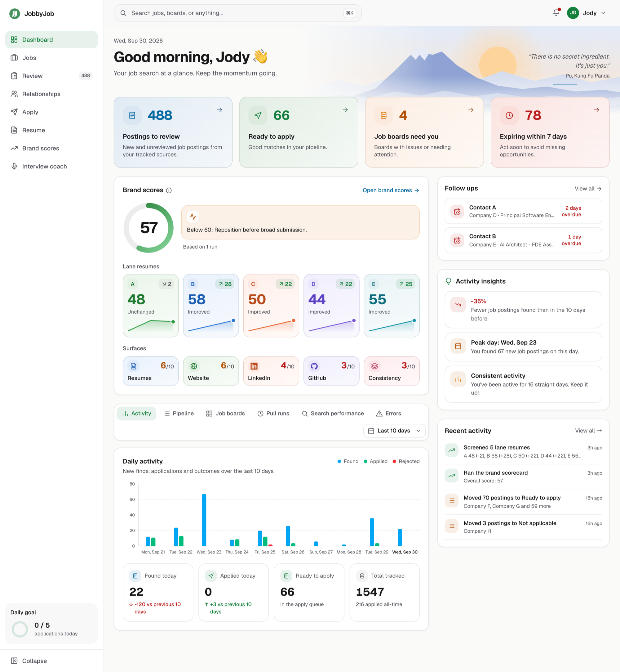Click the arrow on Ready to apply card
This screenshot has height=672, width=620.
[345, 110]
